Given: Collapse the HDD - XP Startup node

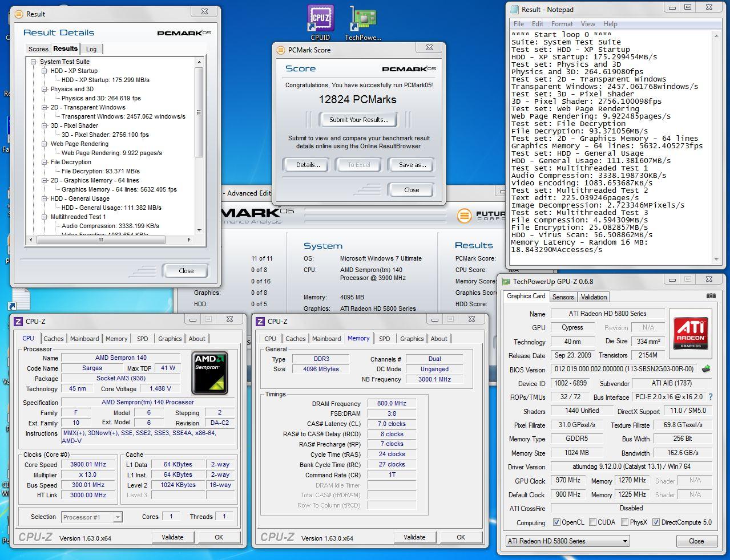Looking at the screenshot, I should [45, 71].
